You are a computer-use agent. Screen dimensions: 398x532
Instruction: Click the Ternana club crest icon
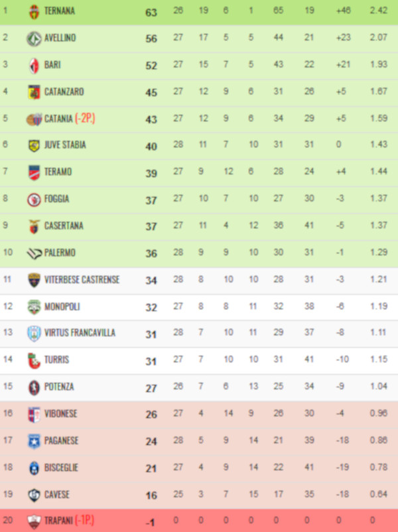[34, 11]
